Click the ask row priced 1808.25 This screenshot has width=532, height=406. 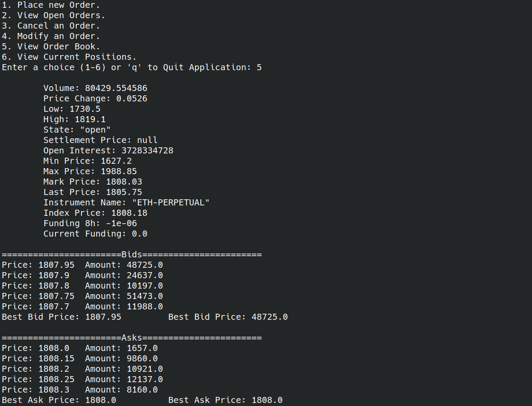(x=82, y=380)
